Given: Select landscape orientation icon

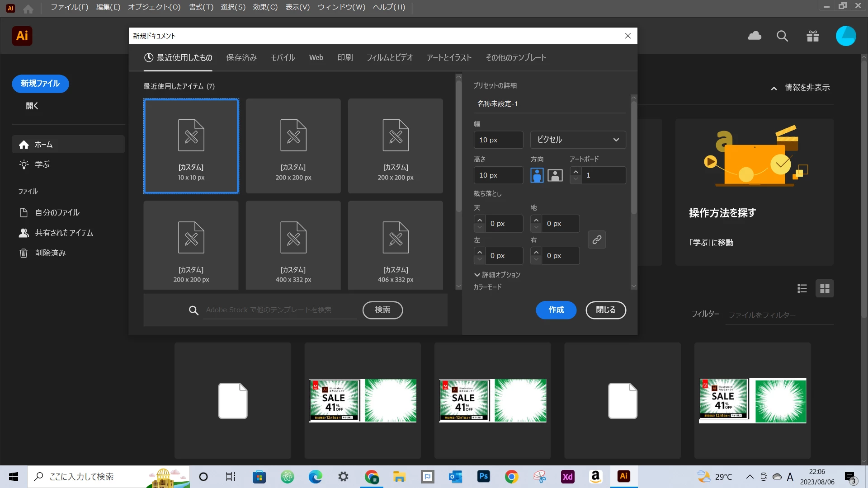Looking at the screenshot, I should point(555,175).
